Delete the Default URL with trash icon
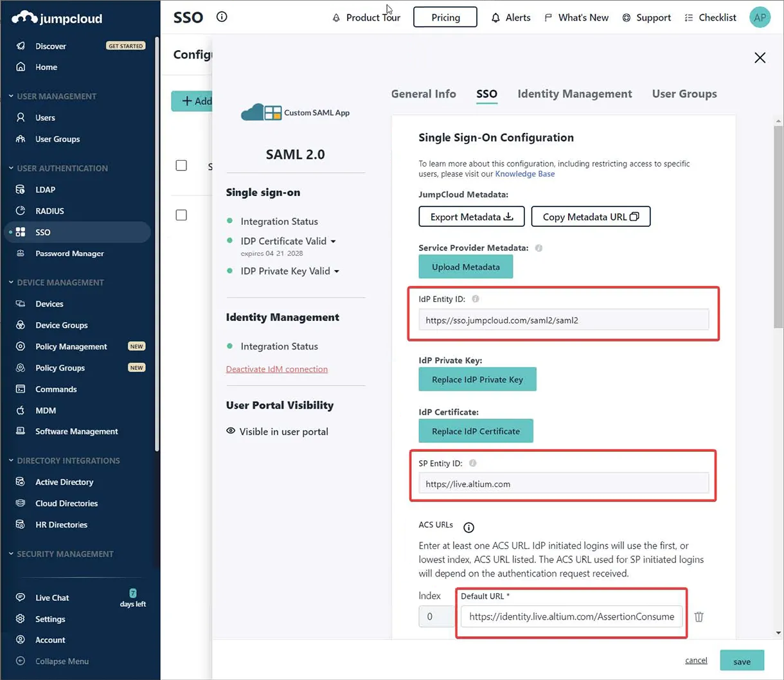 coord(699,617)
